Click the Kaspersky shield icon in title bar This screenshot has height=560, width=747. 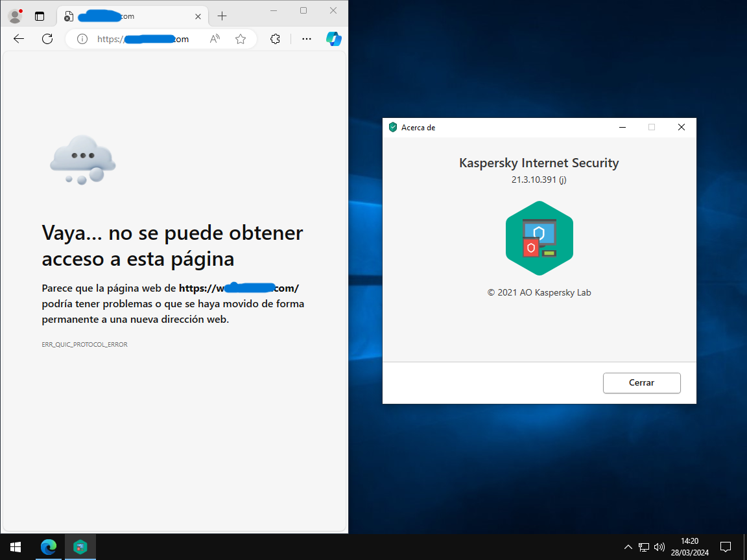click(x=393, y=127)
